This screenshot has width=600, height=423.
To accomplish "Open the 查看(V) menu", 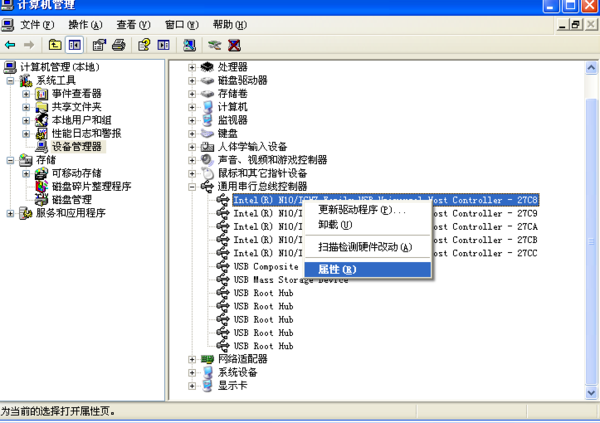I will click(x=133, y=24).
